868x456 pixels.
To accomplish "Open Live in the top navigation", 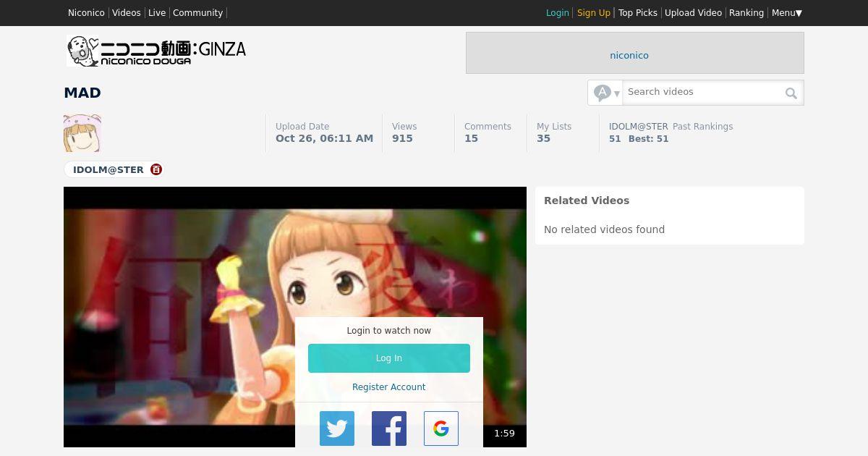I will point(157,13).
